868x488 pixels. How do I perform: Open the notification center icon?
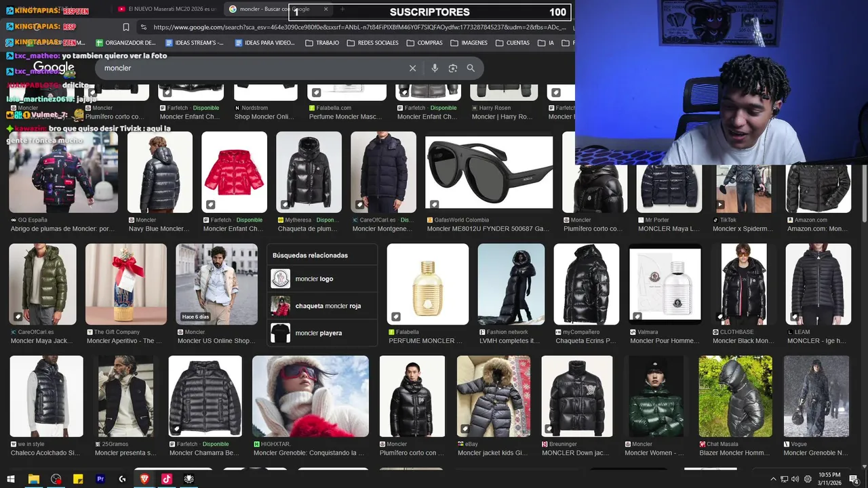pos(854,479)
